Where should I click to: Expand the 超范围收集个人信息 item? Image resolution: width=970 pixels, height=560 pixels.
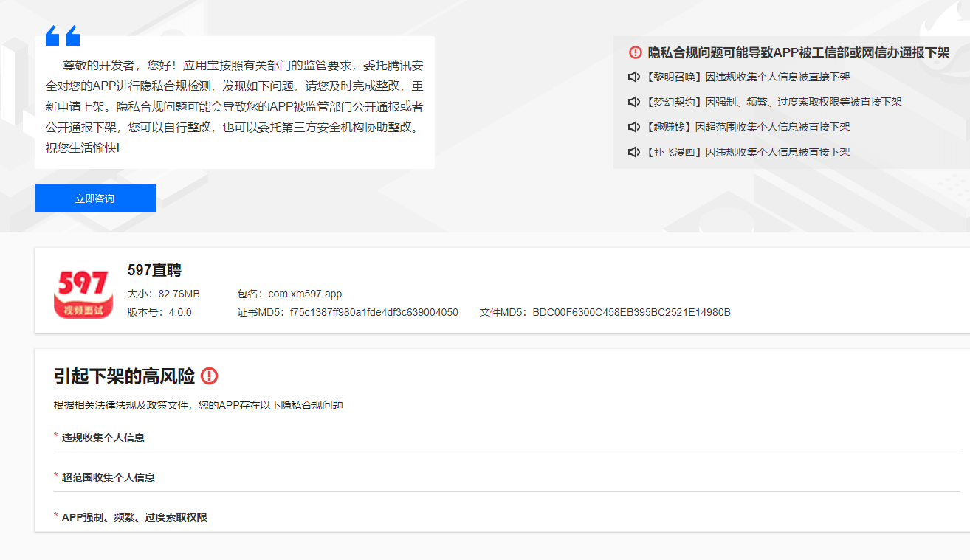[506, 477]
